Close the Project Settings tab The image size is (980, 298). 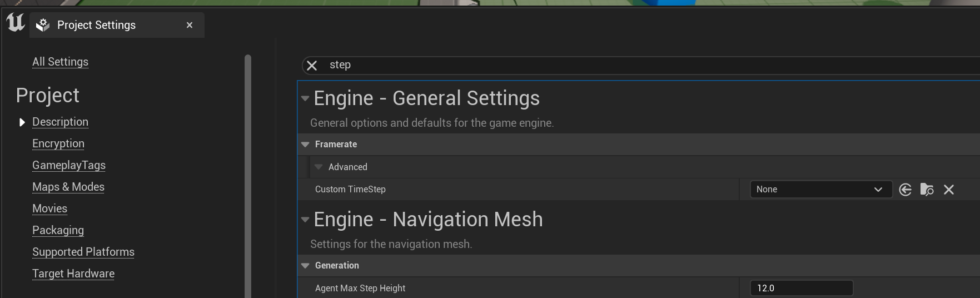[x=190, y=25]
